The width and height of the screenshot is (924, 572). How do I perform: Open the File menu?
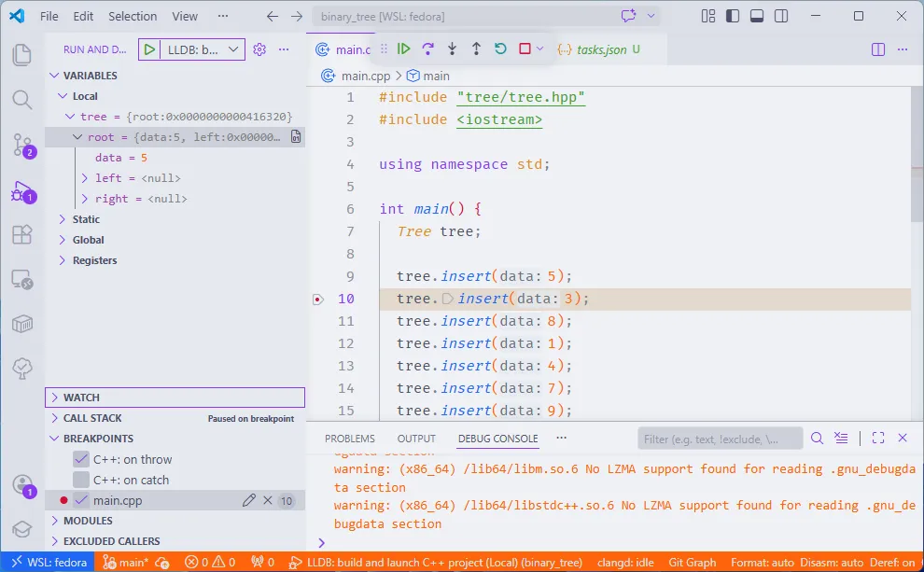pyautogui.click(x=49, y=16)
